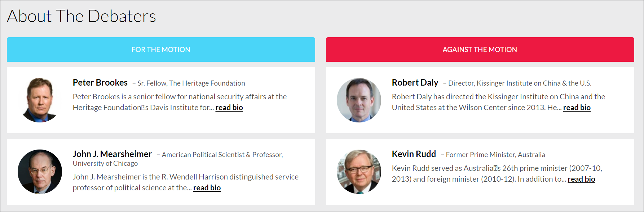Open Peter Brookes' read bio link

(229, 108)
